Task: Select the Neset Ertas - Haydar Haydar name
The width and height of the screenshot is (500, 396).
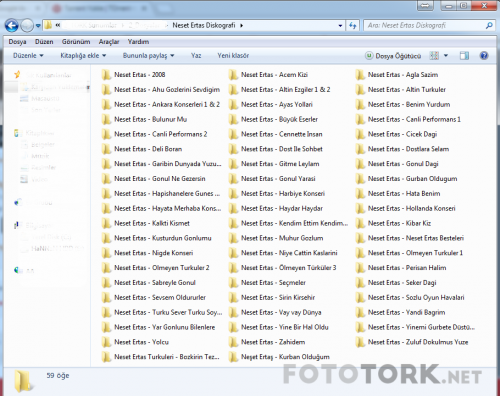Action: 282,208
